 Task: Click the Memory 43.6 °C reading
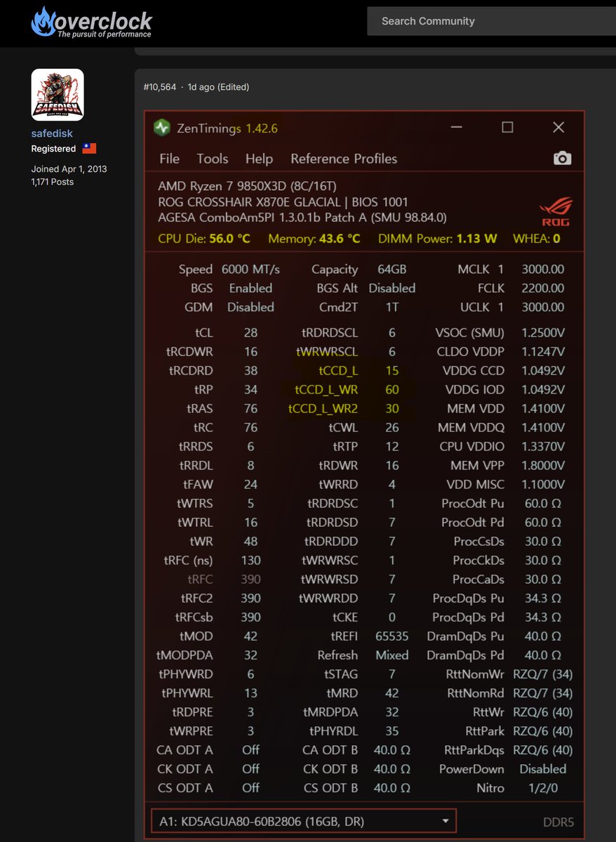coord(314,239)
